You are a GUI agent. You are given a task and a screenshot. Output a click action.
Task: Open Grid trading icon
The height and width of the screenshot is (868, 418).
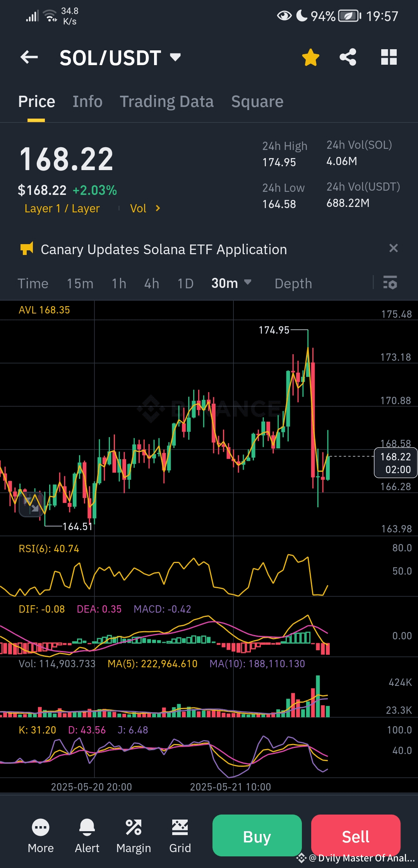tap(180, 836)
